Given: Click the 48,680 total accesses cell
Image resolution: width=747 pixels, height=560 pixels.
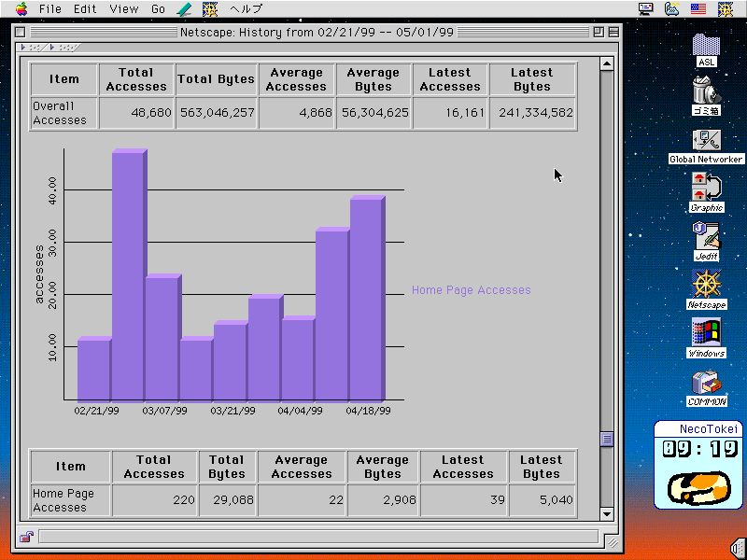Looking at the screenshot, I should pos(136,113).
